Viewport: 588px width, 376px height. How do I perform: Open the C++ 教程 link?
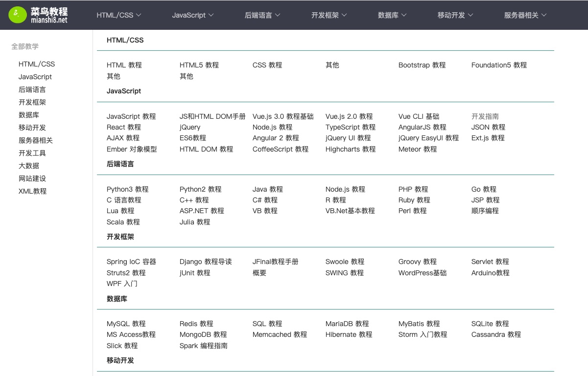tap(194, 200)
